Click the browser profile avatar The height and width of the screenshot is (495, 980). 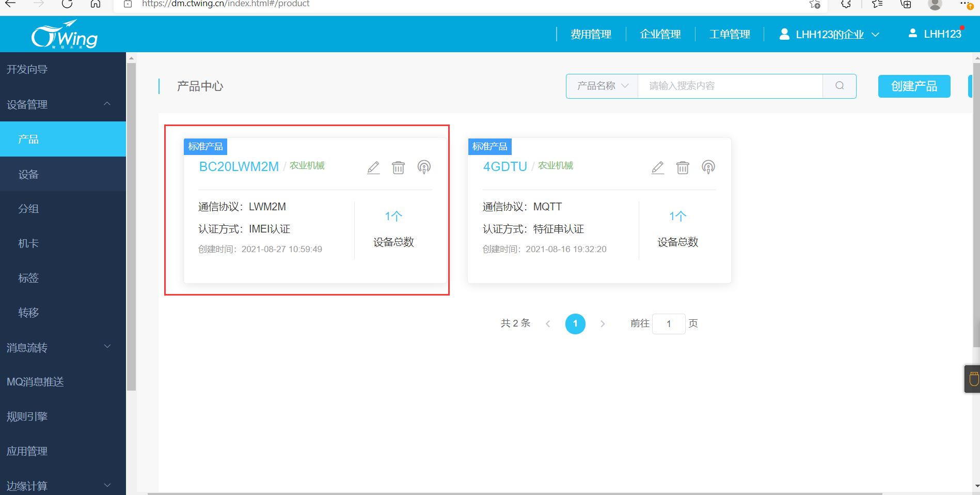[935, 4]
